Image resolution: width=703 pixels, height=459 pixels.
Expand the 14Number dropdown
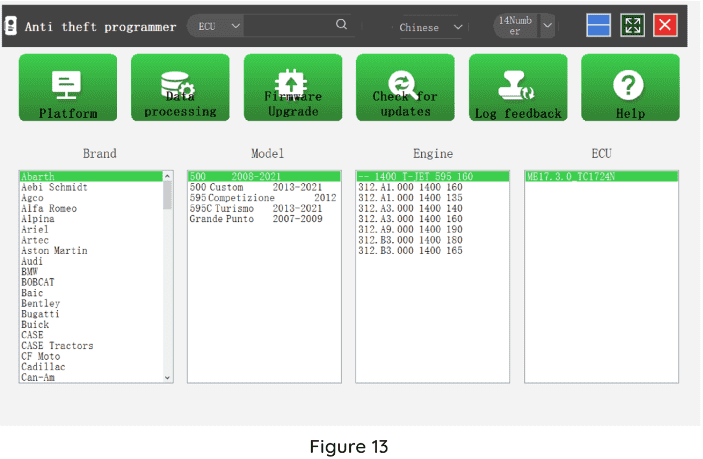[547, 26]
